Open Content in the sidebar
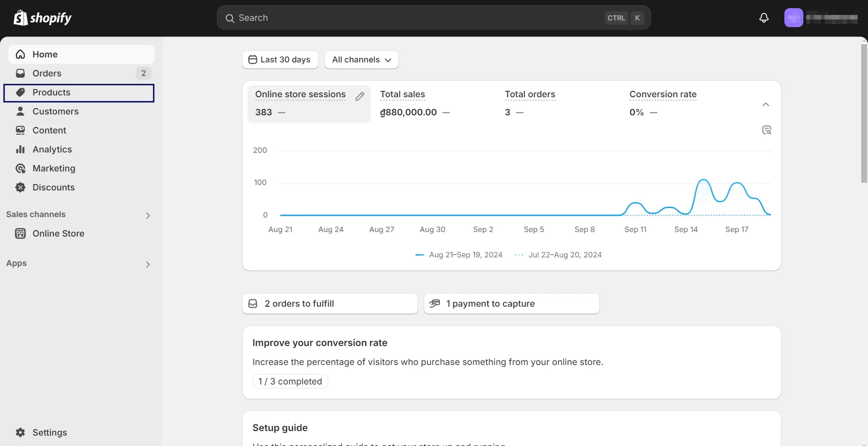The width and height of the screenshot is (868, 446). click(x=81, y=130)
